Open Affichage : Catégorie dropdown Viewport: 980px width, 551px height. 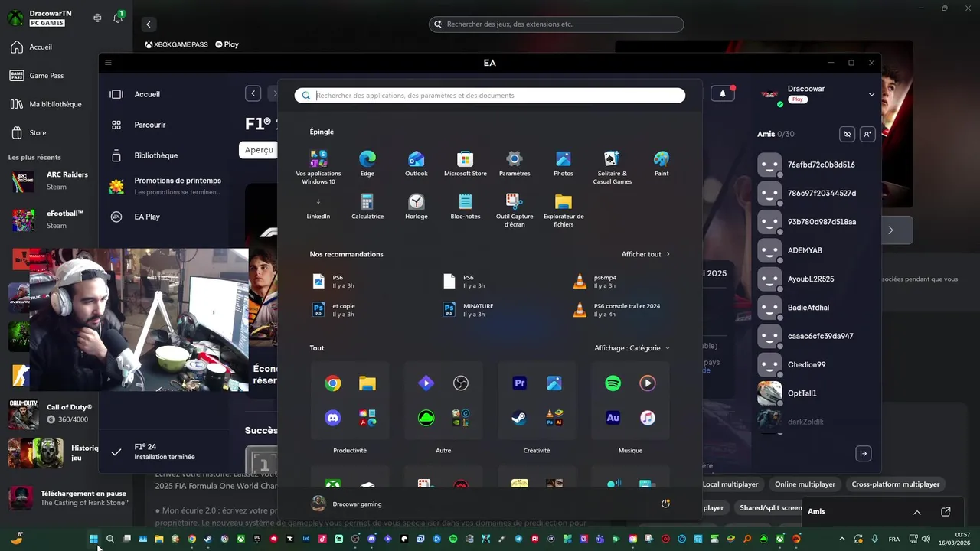(x=632, y=348)
